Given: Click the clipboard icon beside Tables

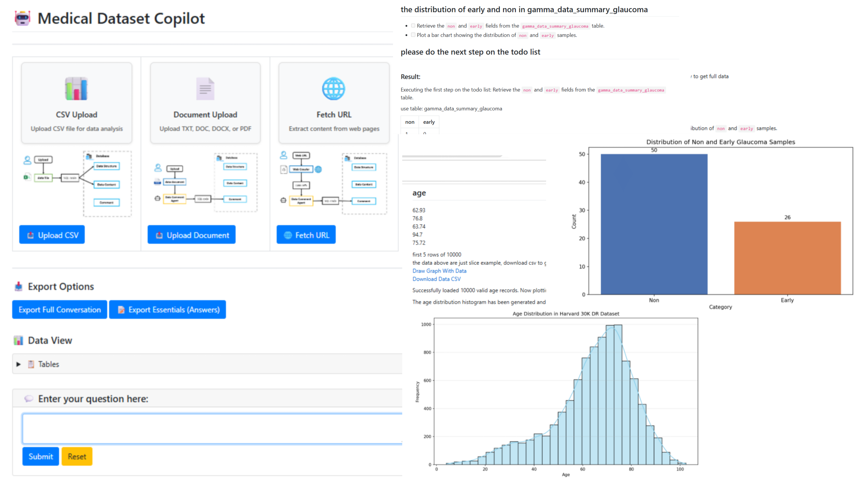Looking at the screenshot, I should (31, 364).
